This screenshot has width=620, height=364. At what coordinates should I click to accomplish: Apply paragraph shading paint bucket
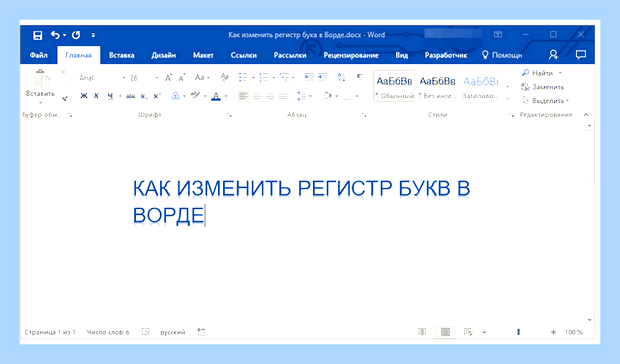click(x=327, y=96)
